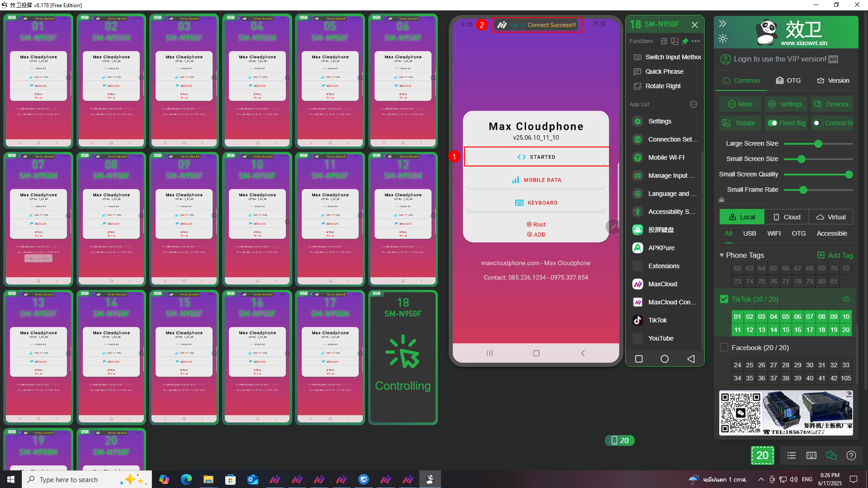Screen dimensions: 868x488
Task: Select the Virtual device tab
Action: (831, 217)
